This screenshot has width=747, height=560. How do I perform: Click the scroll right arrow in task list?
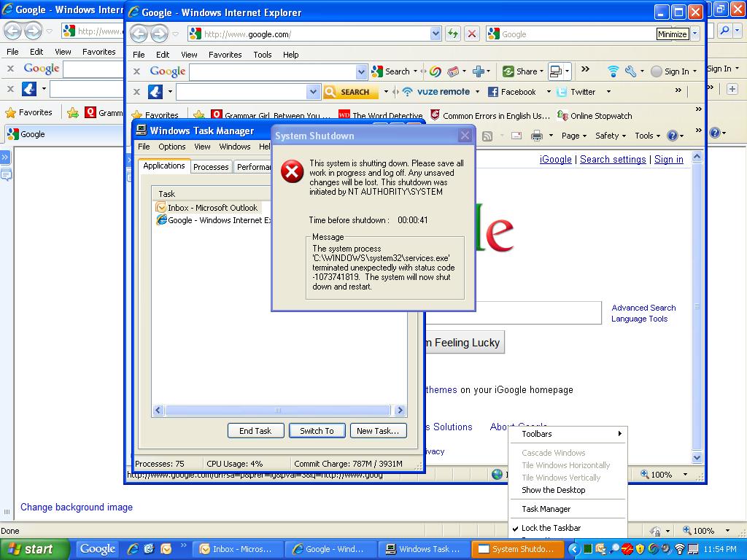(400, 410)
